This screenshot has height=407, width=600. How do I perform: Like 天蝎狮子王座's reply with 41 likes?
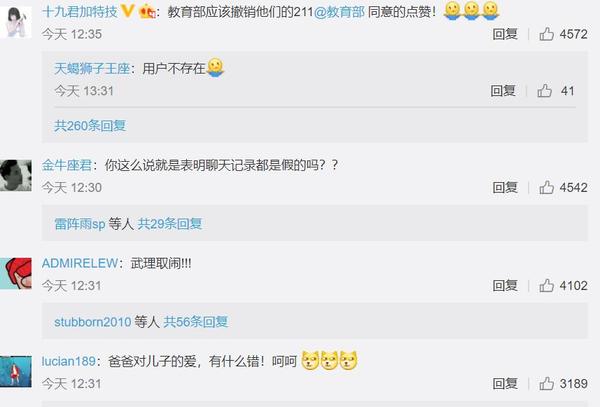click(544, 91)
